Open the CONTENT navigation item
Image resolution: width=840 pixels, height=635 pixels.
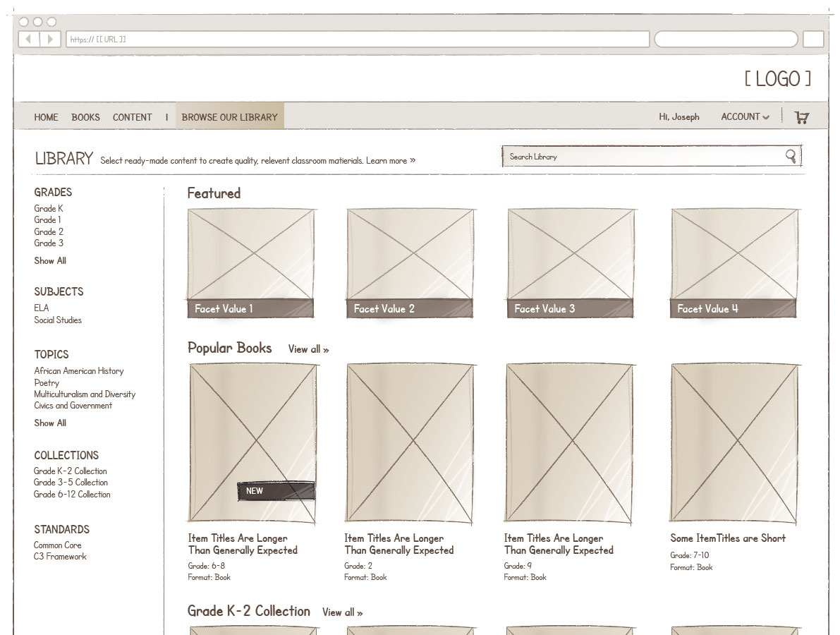tap(132, 117)
